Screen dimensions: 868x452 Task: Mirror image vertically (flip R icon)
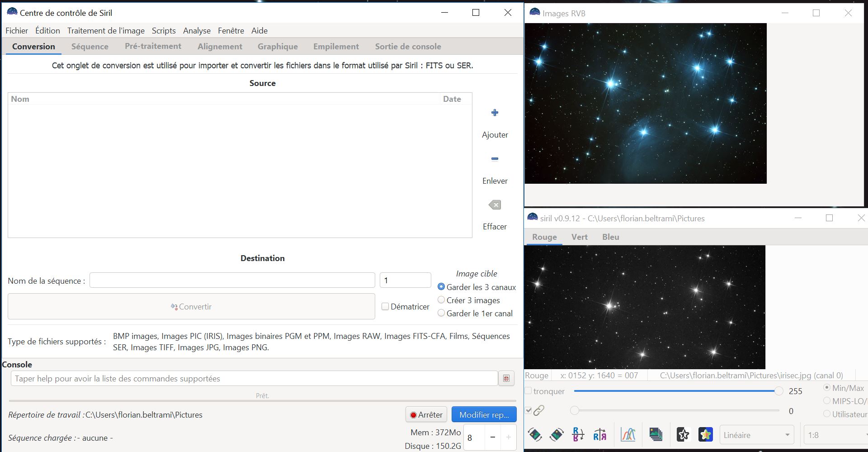[x=578, y=435]
